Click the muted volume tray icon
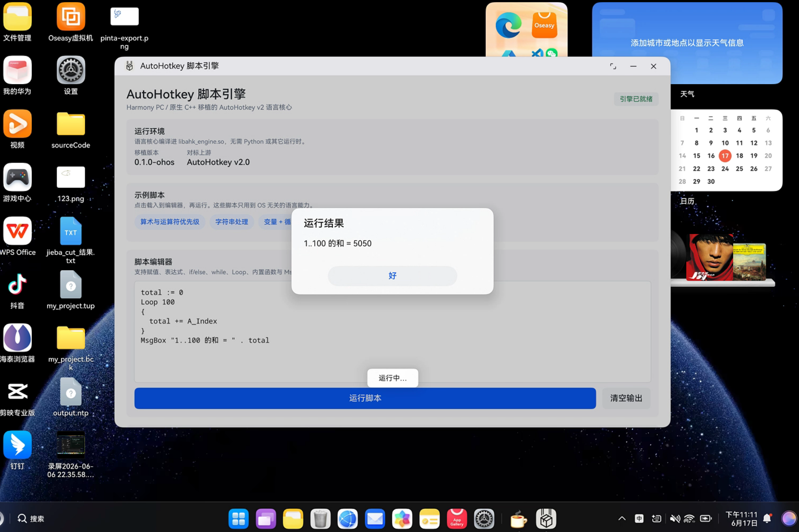 (675, 518)
